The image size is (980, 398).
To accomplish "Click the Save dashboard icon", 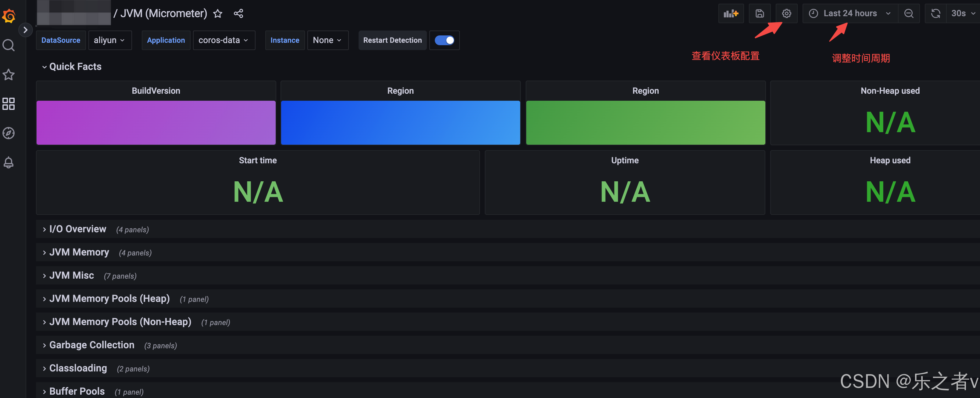I will pos(759,14).
